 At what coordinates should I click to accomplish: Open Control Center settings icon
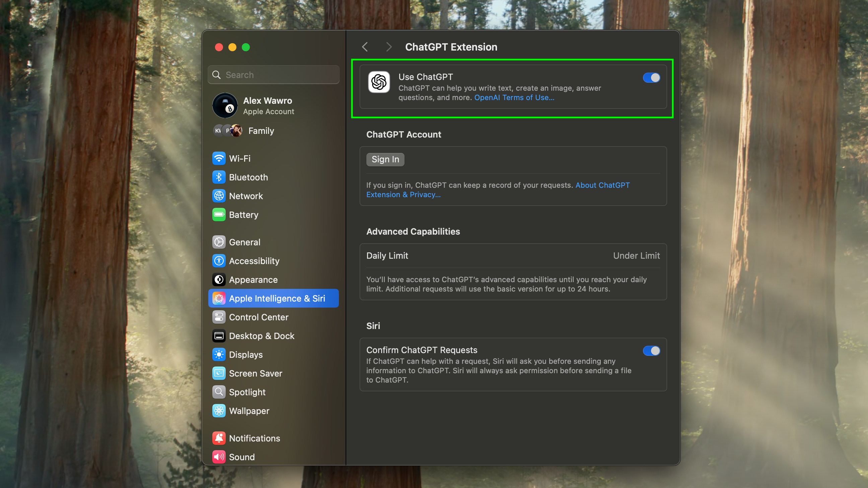219,317
